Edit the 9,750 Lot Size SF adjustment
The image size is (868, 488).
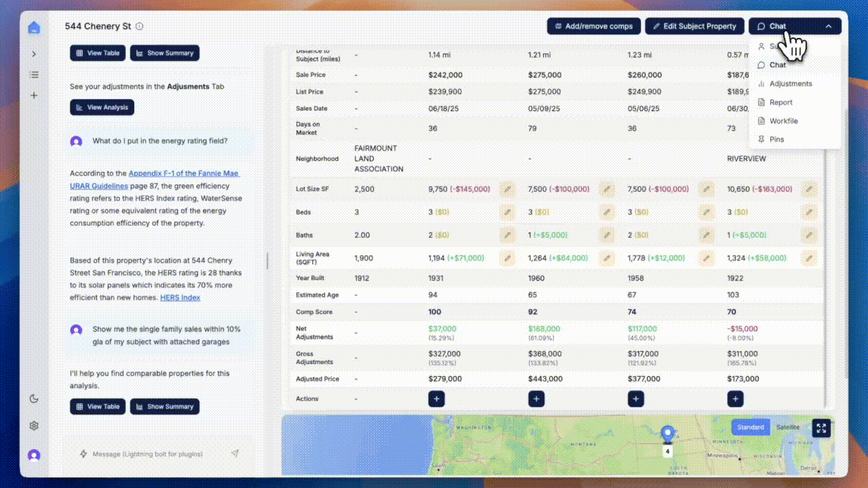tap(507, 189)
